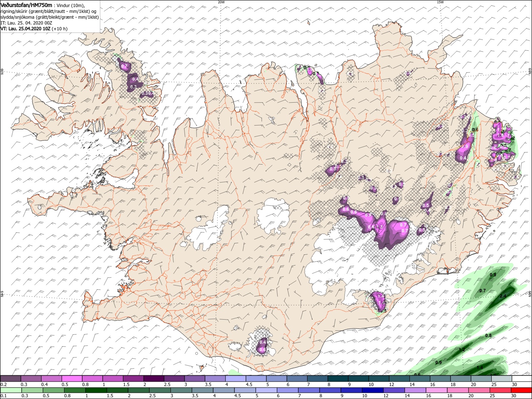Click the 2.4 rainfall value on the map

click(x=503, y=296)
